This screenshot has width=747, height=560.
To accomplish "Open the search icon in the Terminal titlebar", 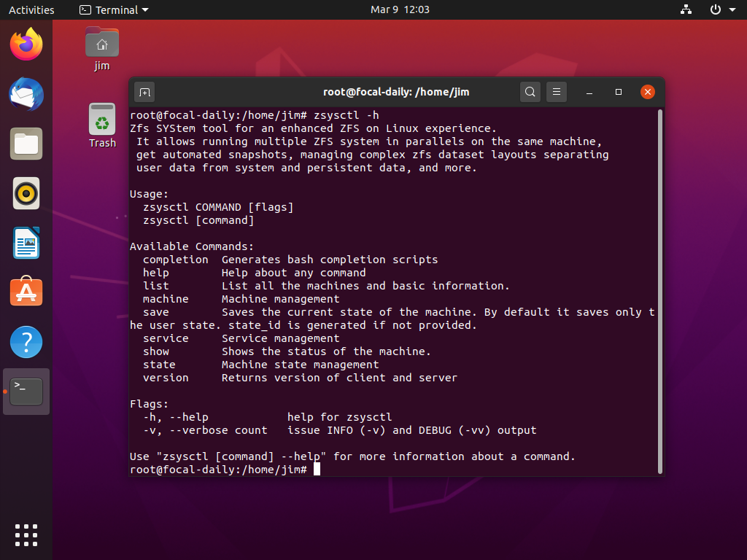I will (530, 92).
